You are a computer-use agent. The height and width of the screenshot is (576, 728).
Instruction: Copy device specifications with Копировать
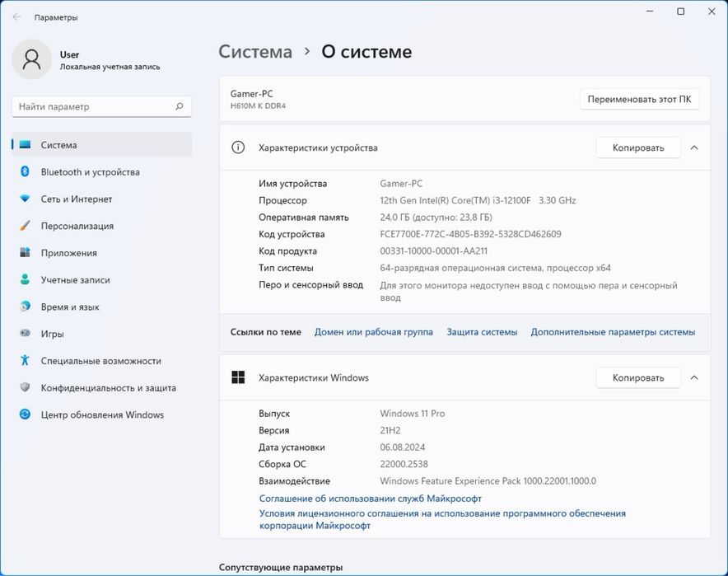tap(638, 148)
